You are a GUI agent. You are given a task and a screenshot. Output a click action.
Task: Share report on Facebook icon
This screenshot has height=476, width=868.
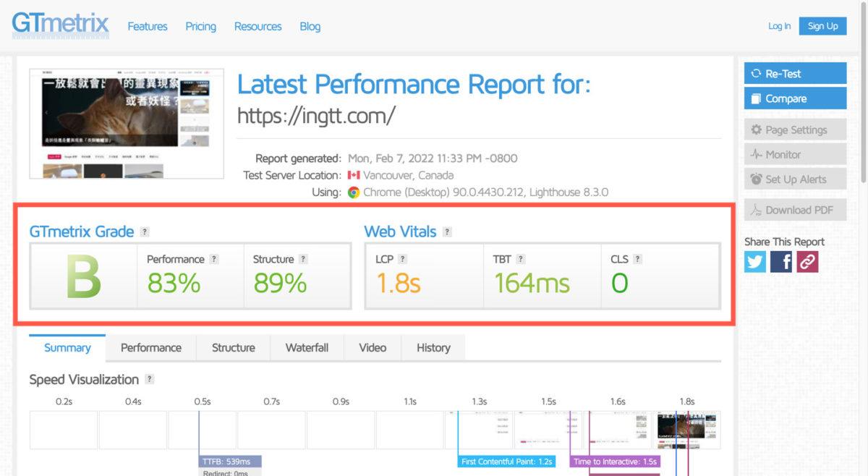781,262
